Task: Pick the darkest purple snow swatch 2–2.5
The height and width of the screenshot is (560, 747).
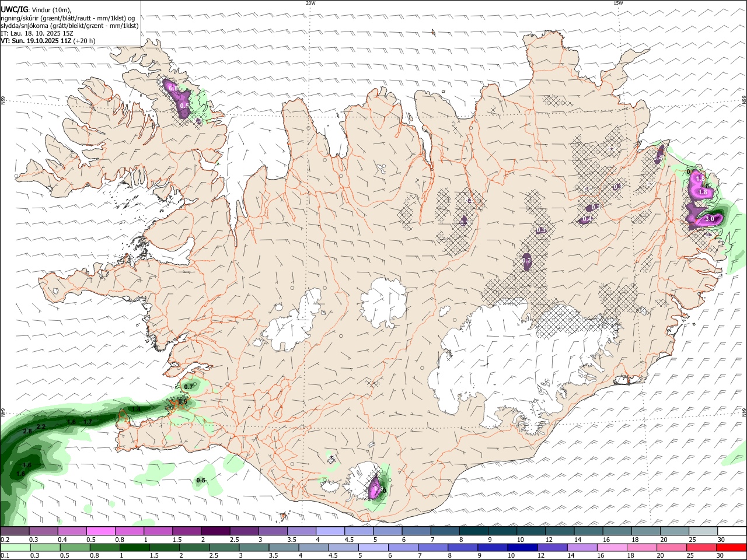Action: coord(215,531)
